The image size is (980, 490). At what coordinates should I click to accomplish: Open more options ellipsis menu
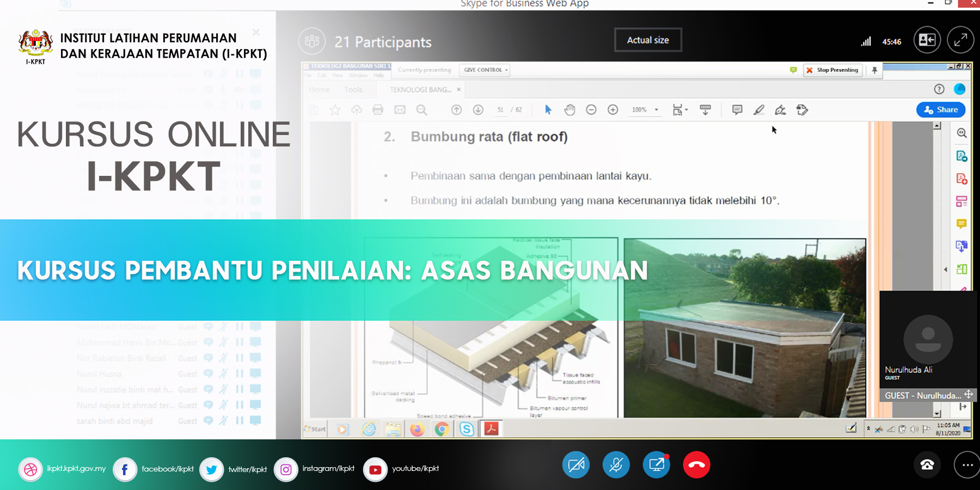[x=967, y=465]
